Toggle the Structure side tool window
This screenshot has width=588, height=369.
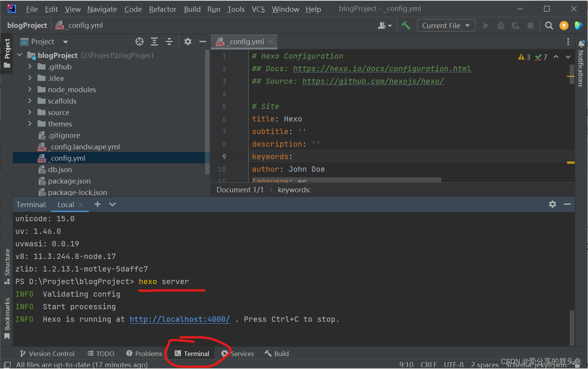[x=7, y=267]
